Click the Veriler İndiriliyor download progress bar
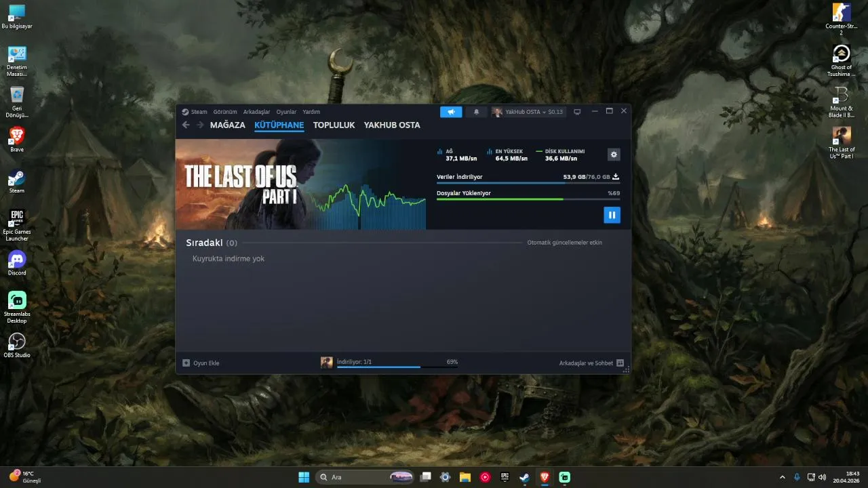Screen dimensions: 868x488 528,182
